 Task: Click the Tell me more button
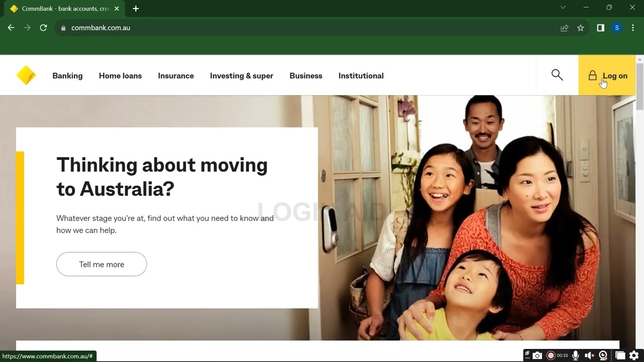102,264
